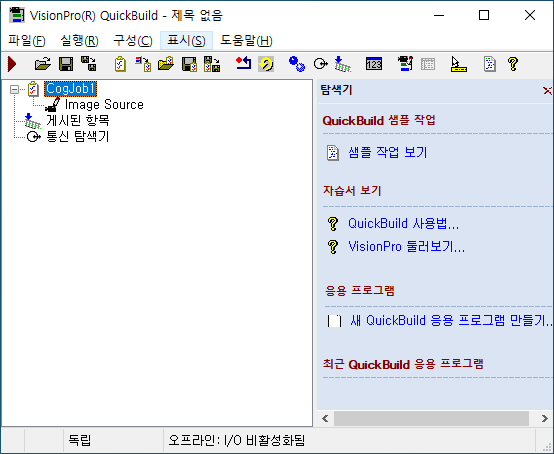Click the 오프라인: I/O 비활성화됨 status text
The width and height of the screenshot is (554, 454).
pos(236,440)
